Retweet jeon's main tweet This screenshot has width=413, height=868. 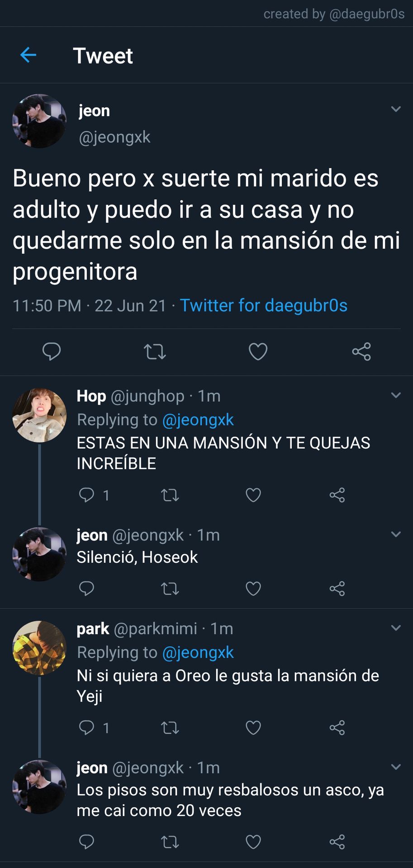coord(155,351)
